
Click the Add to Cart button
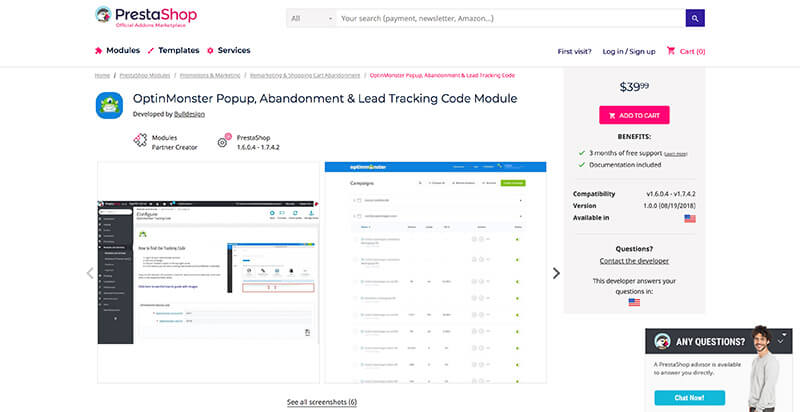coord(634,115)
